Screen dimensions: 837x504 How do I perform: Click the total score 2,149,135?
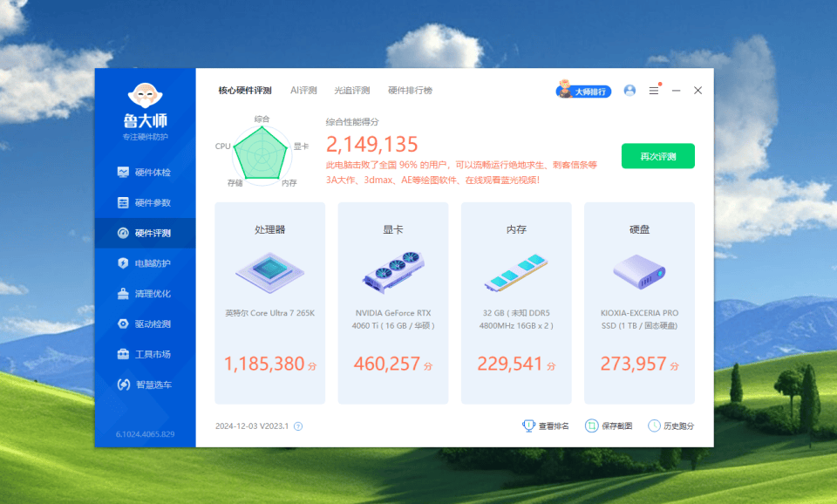[372, 144]
